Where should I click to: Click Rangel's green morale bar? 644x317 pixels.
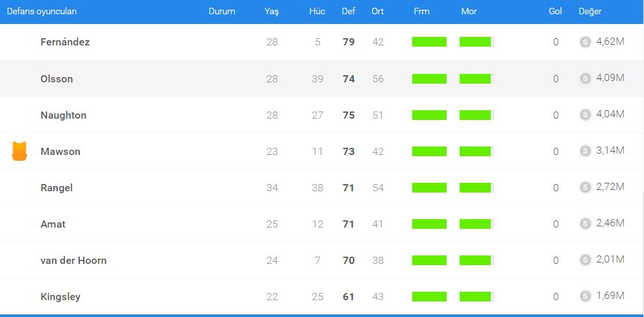[x=475, y=187]
